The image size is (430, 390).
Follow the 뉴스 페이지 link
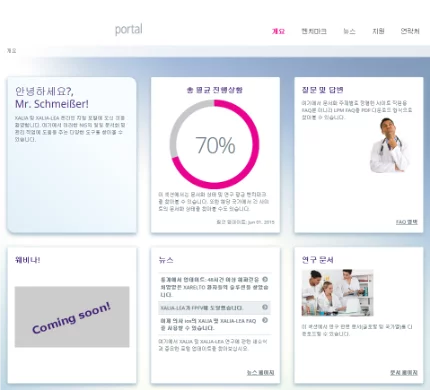point(261,373)
